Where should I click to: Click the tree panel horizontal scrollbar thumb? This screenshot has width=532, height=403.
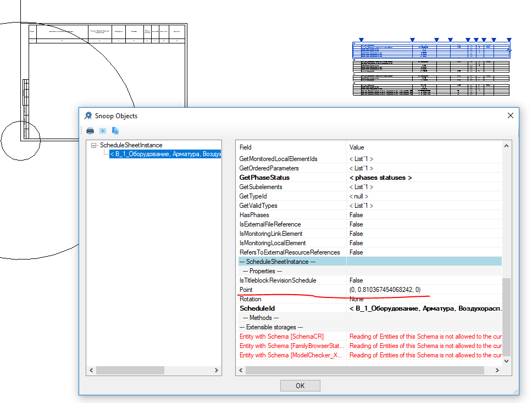tap(130, 371)
